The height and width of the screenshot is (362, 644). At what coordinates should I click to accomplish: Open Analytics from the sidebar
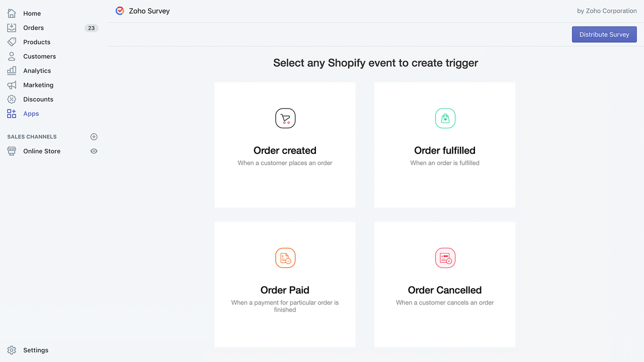click(x=37, y=70)
